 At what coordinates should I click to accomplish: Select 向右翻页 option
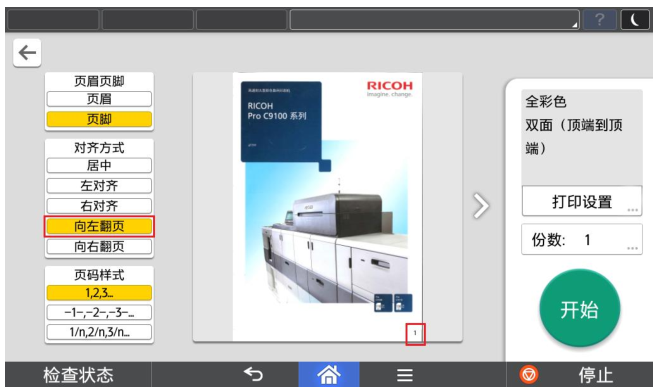pyautogui.click(x=99, y=246)
